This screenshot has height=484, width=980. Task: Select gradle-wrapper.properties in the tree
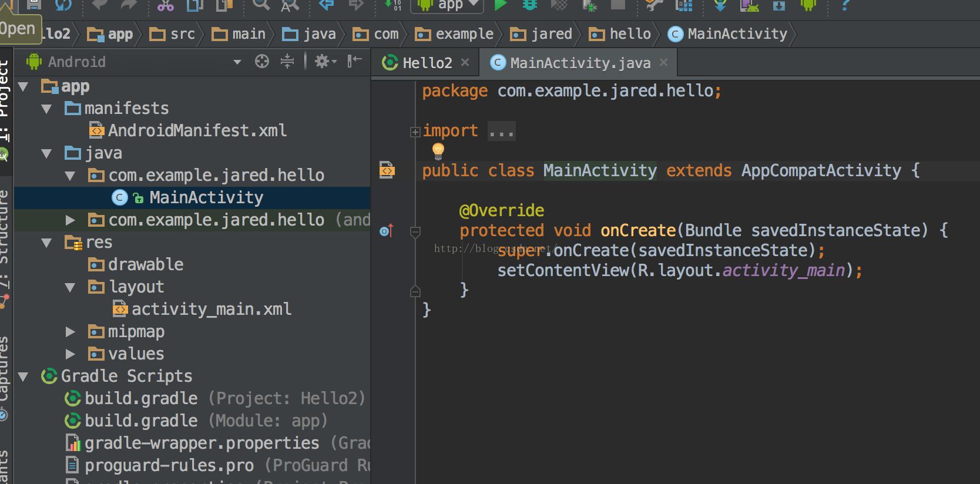(x=217, y=443)
